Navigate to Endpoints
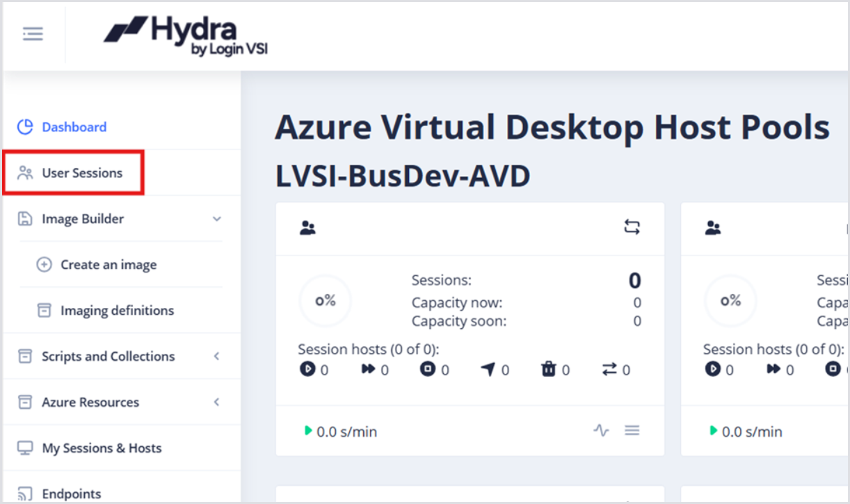The image size is (850, 504). point(71,494)
